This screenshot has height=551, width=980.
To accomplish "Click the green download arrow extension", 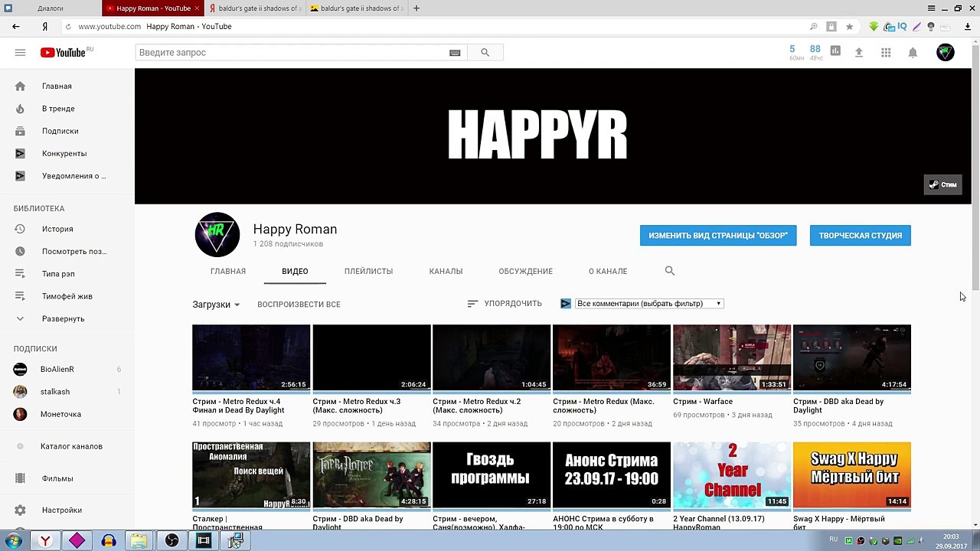I will click(x=874, y=27).
